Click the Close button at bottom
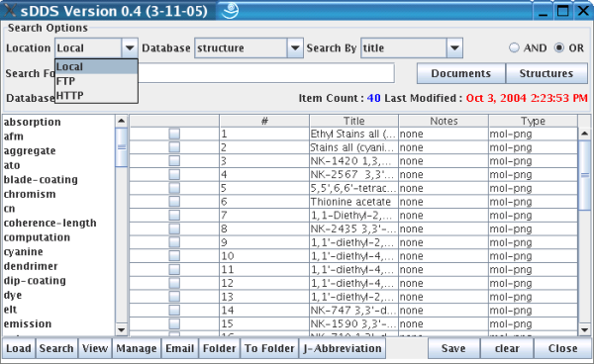The width and height of the screenshot is (594, 364). (x=563, y=348)
